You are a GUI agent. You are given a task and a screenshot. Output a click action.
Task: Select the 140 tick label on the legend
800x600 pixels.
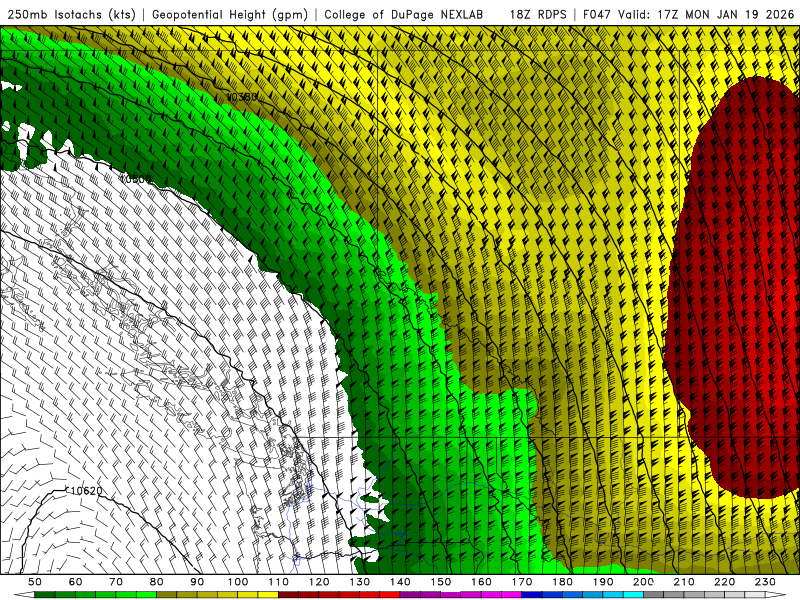point(400,582)
